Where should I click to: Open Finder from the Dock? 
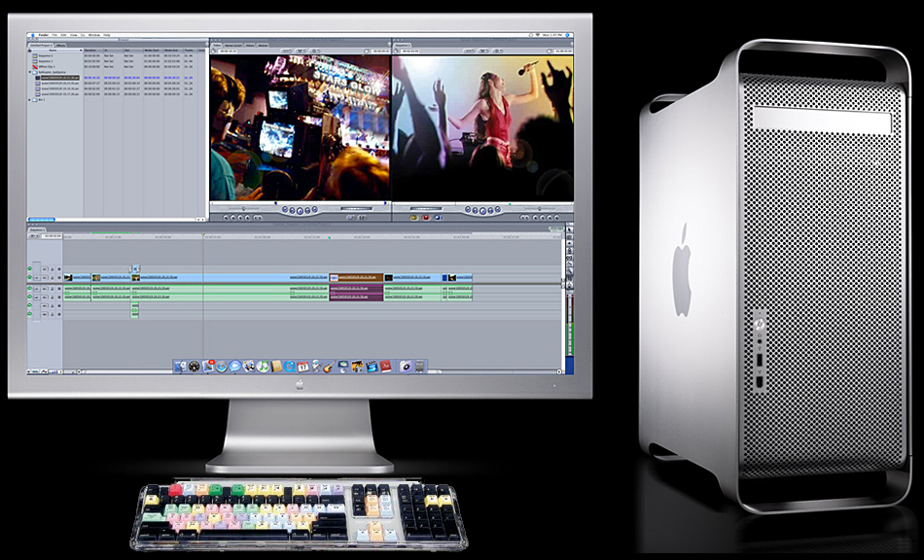180,367
